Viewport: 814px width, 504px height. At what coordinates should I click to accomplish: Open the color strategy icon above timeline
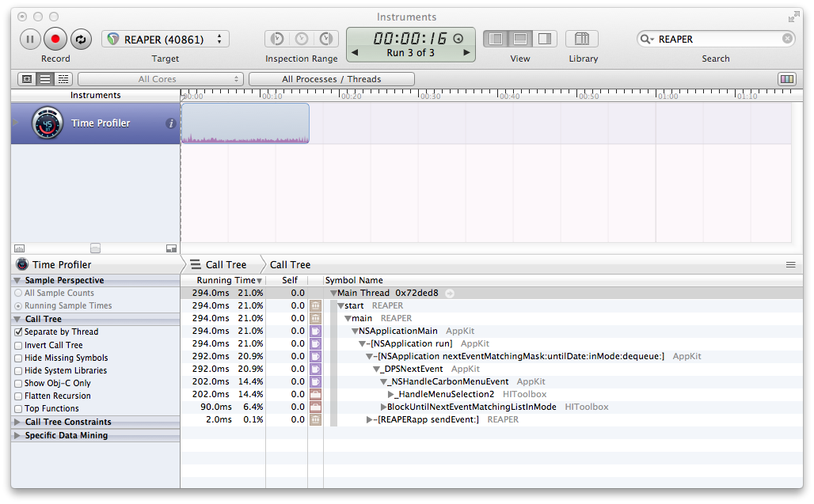coord(786,79)
